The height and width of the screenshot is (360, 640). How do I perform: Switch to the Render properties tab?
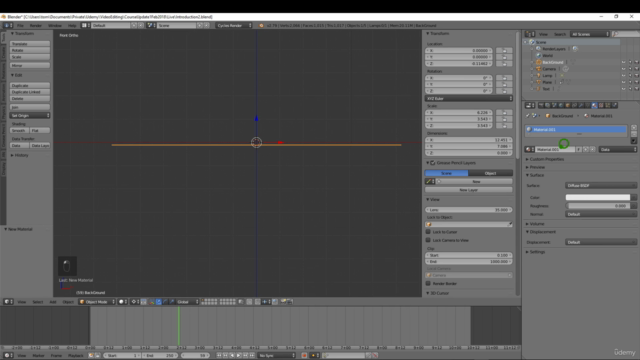point(541,105)
